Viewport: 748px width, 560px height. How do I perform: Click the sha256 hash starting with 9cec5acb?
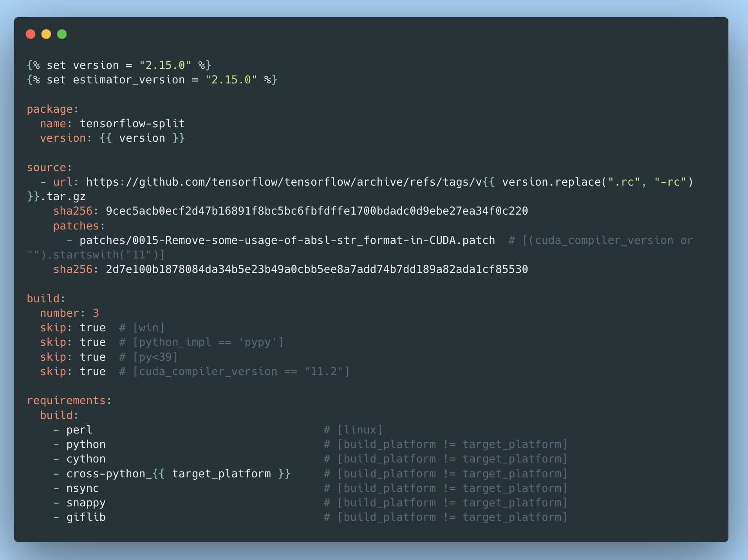tap(317, 211)
